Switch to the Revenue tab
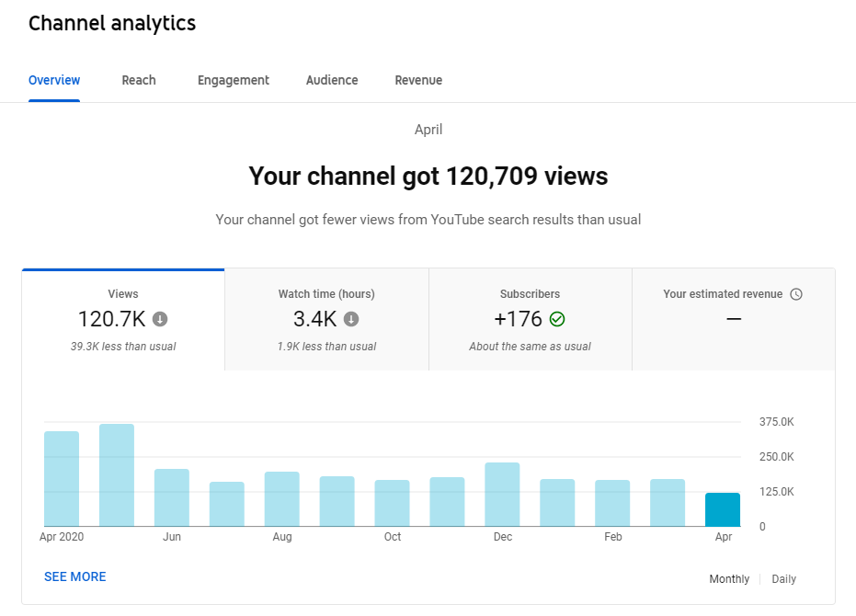Viewport: 856px width, 616px height. [418, 80]
